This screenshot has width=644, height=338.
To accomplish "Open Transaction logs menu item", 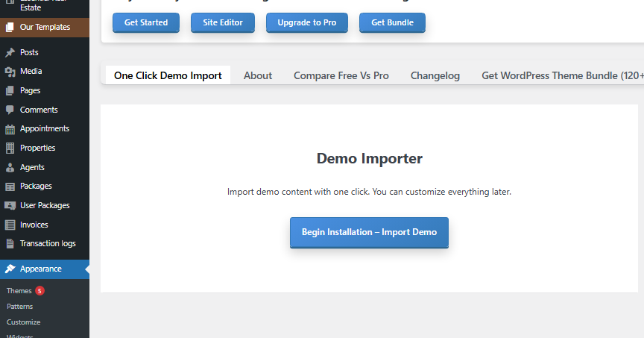I will coord(47,243).
